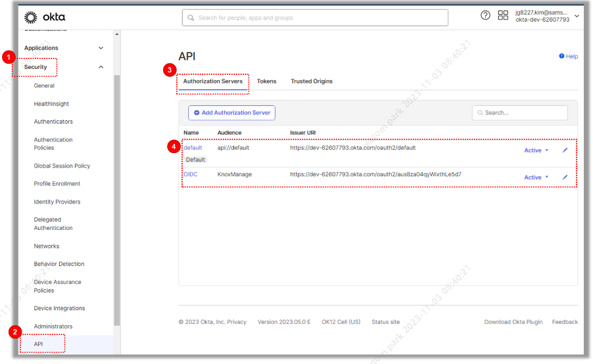Select API in the sidebar

click(x=38, y=344)
